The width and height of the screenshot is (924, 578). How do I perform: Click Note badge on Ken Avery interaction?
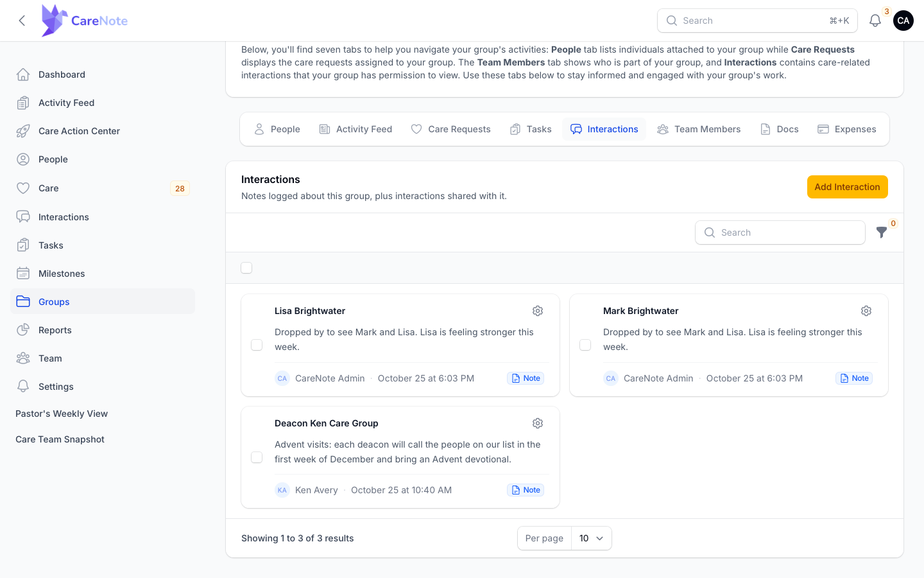(x=526, y=490)
